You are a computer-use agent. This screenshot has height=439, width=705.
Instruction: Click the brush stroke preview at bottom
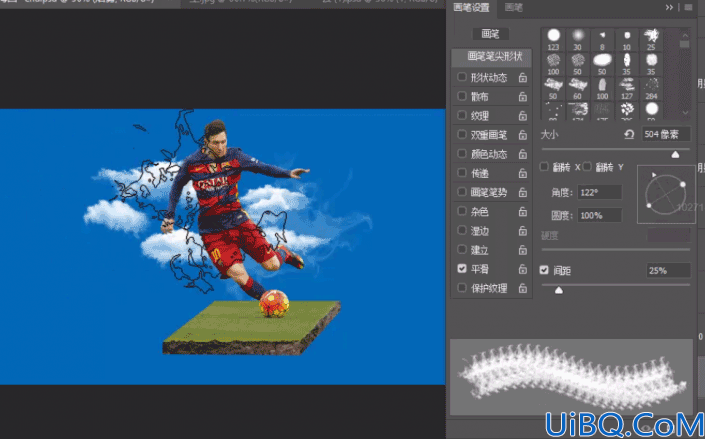point(571,377)
